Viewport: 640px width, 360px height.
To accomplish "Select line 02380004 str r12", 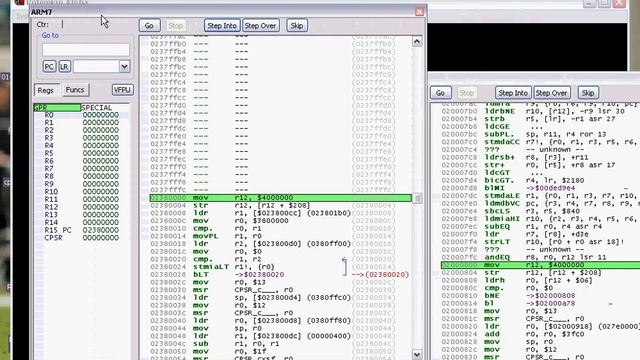I will coord(280,205).
